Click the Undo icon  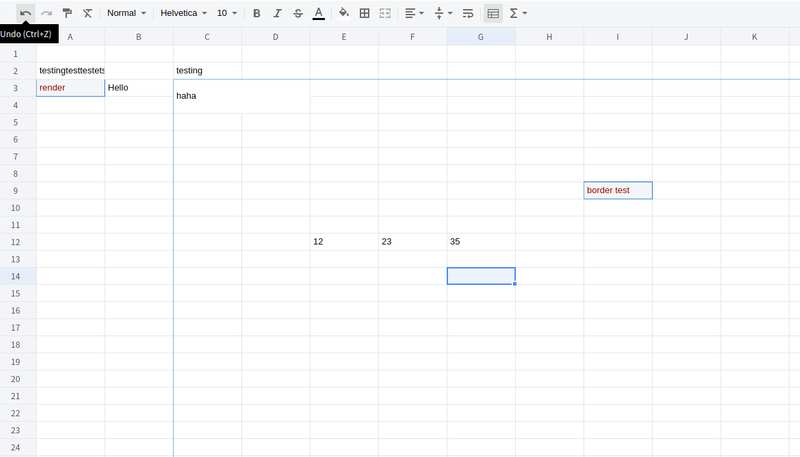(x=26, y=13)
